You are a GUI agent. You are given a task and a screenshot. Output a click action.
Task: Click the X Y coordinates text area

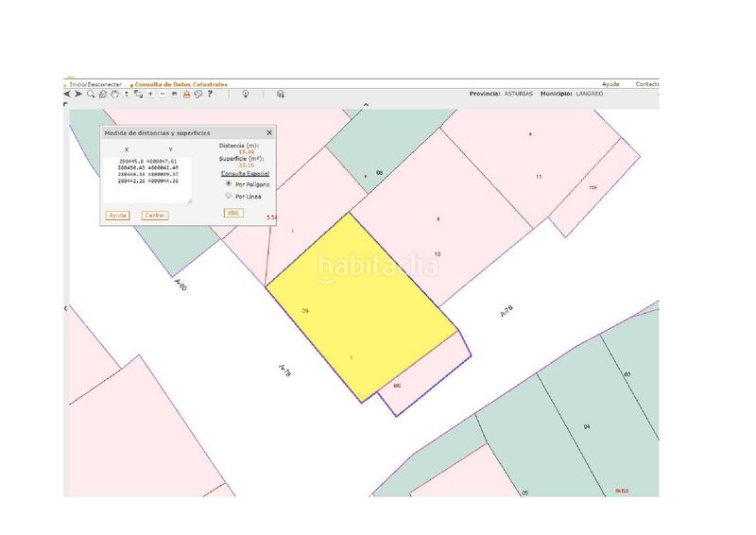tap(148, 180)
